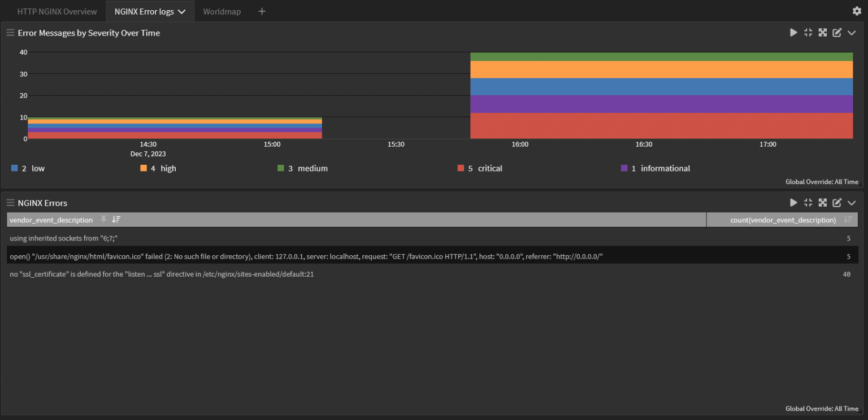The image size is (868, 420).
Task: Switch to the Worldmap tab
Action: click(222, 11)
